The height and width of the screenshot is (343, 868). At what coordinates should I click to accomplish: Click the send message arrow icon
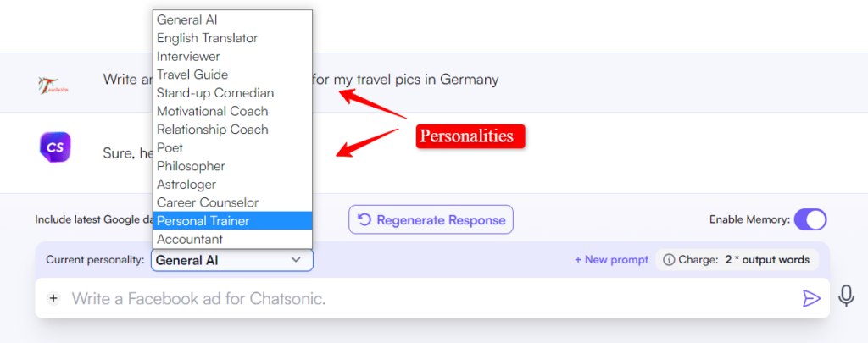[811, 299]
